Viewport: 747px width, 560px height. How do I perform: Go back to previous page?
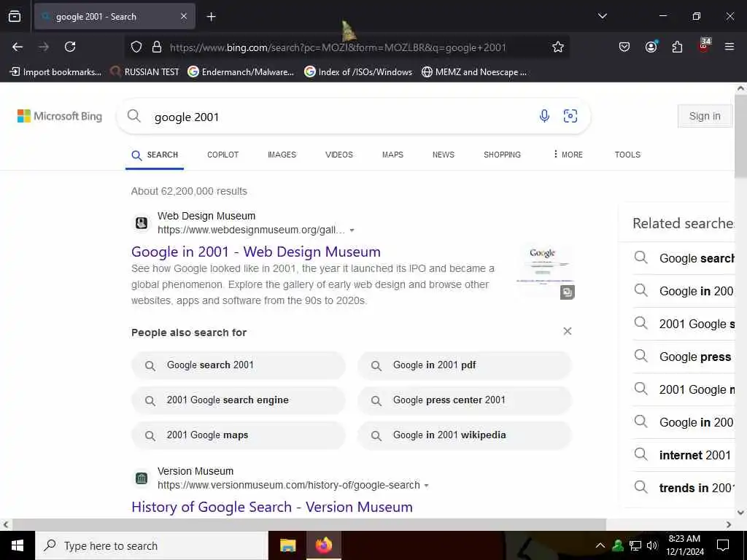tap(18, 47)
